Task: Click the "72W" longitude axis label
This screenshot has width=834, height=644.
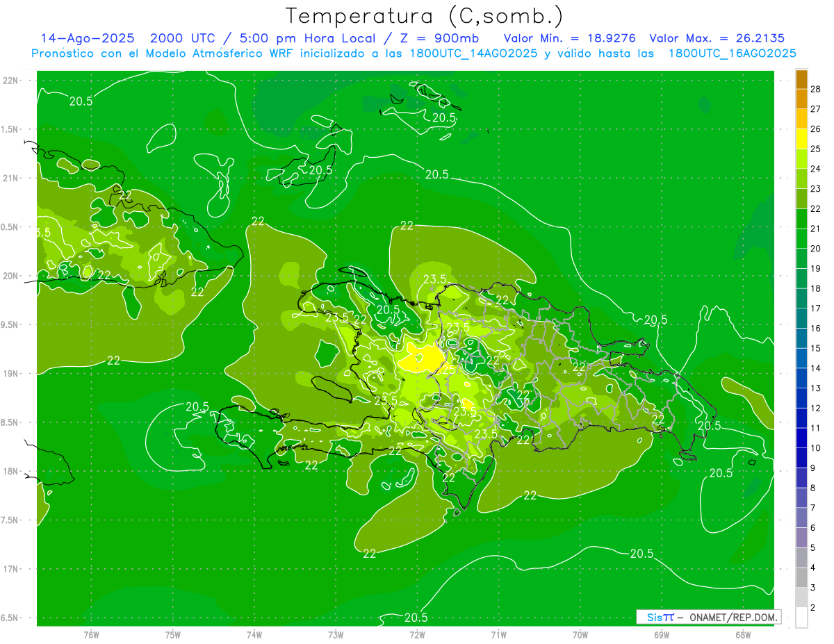Action: [x=417, y=634]
